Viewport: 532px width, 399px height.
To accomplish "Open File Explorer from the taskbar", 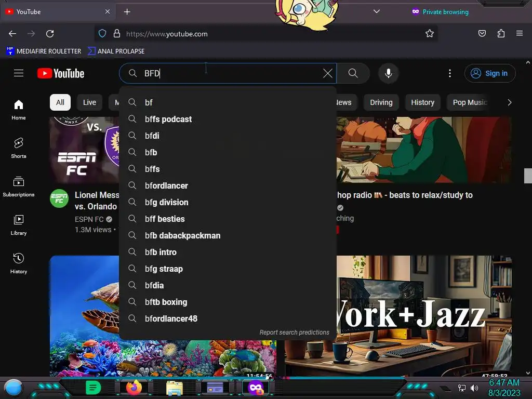I will point(175,388).
